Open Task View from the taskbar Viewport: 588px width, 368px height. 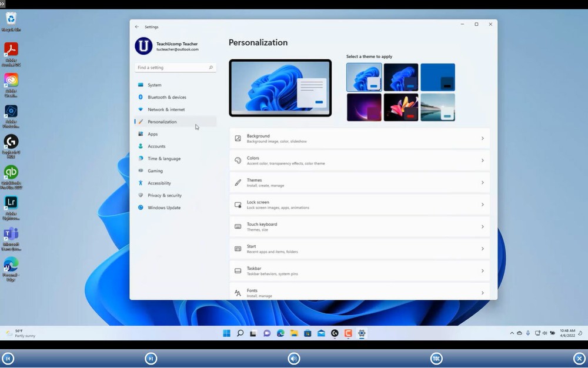click(x=253, y=333)
